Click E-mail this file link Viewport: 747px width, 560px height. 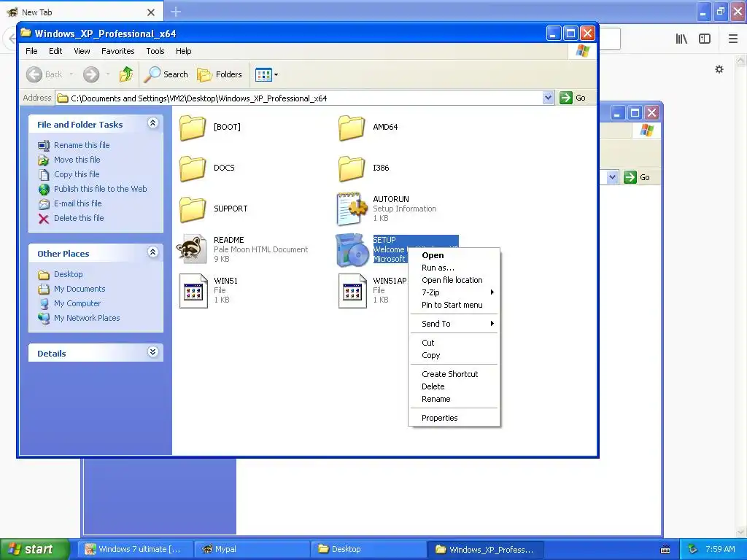point(77,203)
